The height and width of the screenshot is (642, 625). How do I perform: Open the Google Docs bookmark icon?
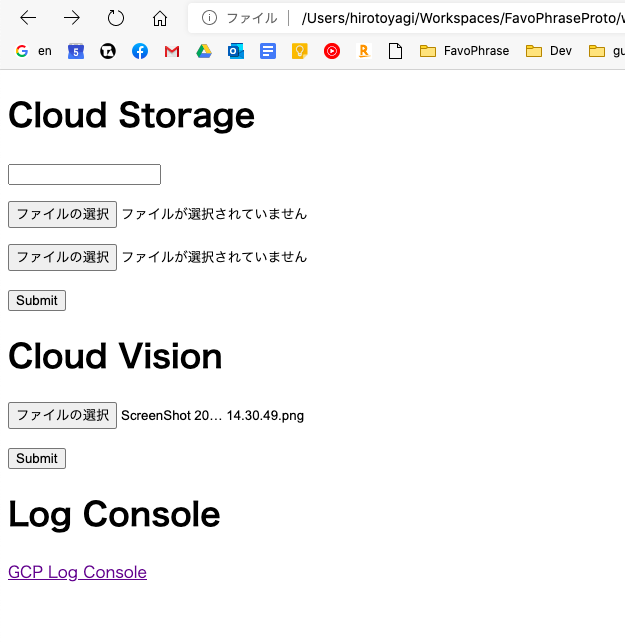coord(267,51)
